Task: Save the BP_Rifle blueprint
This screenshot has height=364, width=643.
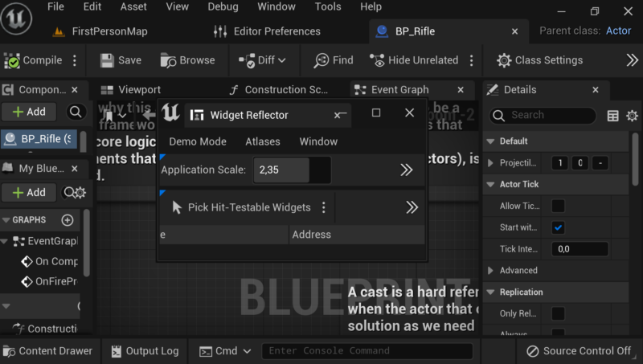Action: pos(120,60)
